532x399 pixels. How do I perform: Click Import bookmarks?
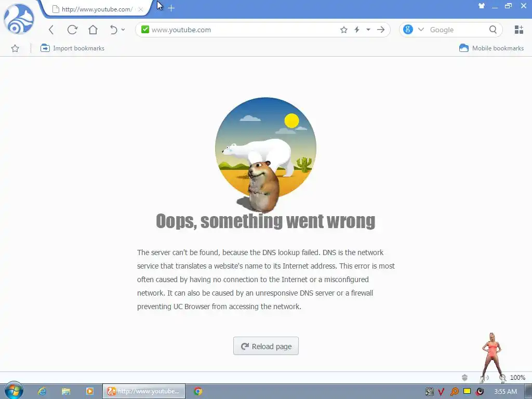coord(72,48)
